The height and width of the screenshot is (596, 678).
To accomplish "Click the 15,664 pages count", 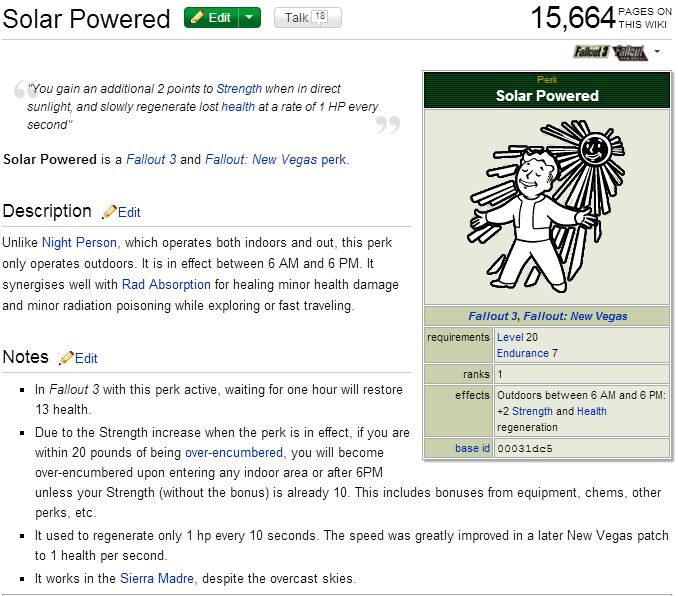I will tap(572, 18).
